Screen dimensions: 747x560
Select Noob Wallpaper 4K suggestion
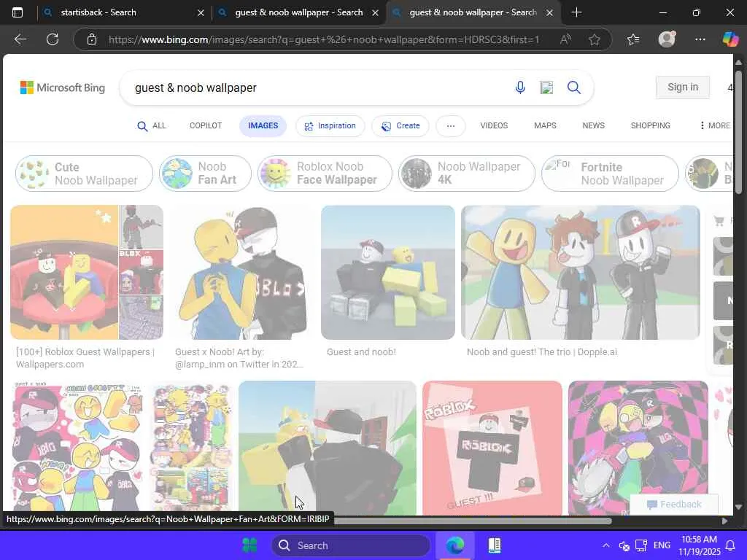466,174
